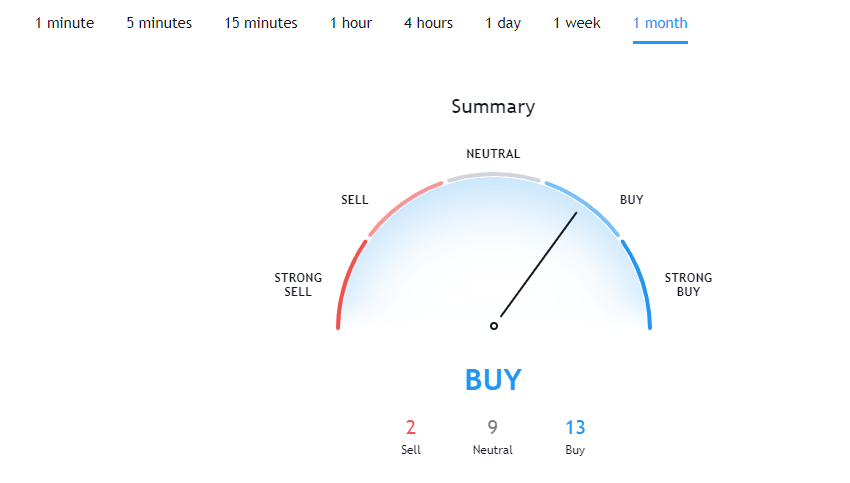
Task: Click the SELL label on the gauge
Action: click(355, 200)
